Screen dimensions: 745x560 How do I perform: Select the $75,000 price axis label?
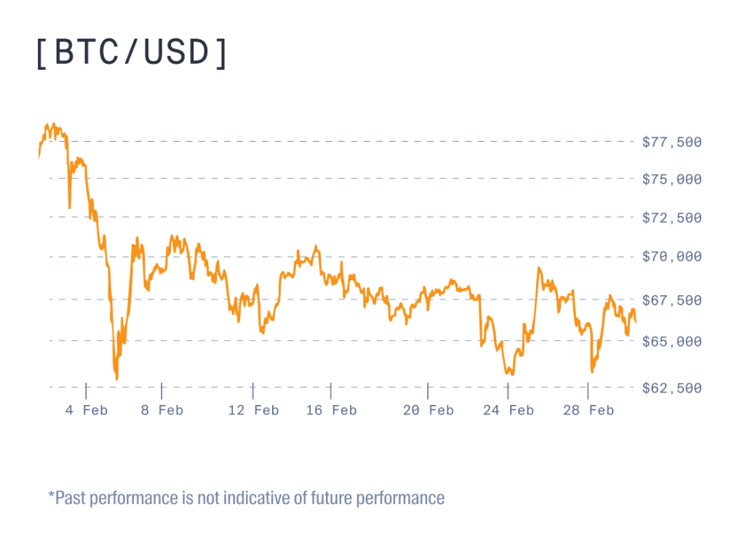tap(672, 179)
